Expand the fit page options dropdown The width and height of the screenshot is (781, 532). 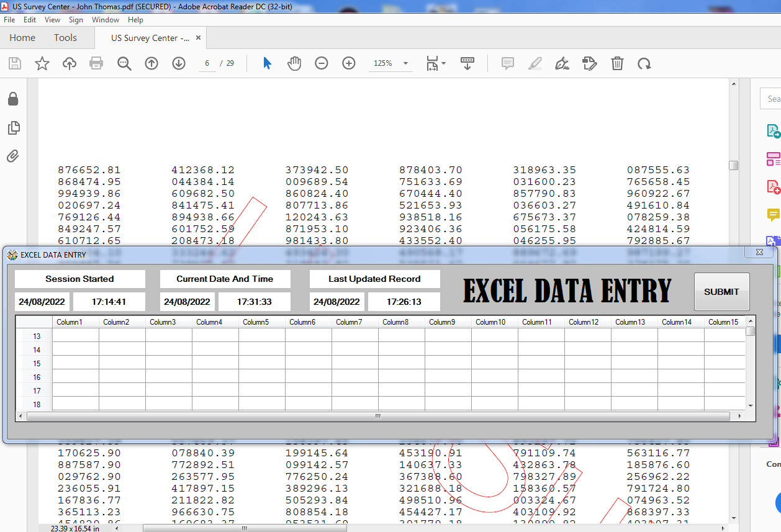coord(443,63)
